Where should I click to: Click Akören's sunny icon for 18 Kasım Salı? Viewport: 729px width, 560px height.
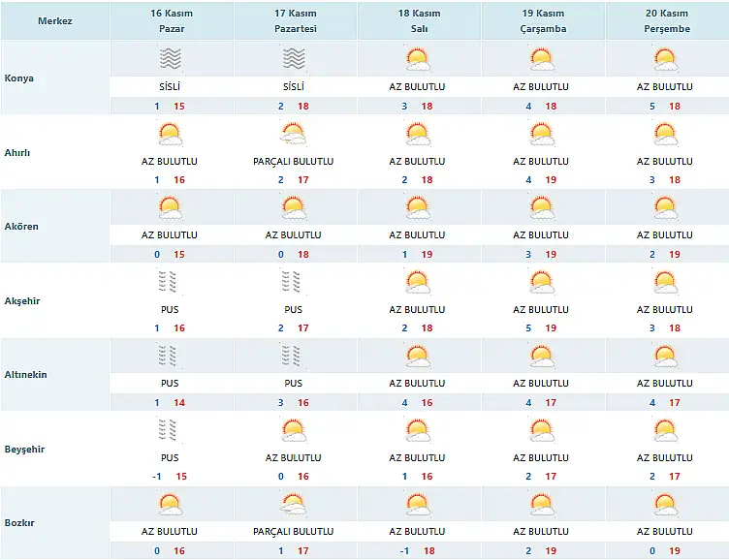(x=418, y=208)
